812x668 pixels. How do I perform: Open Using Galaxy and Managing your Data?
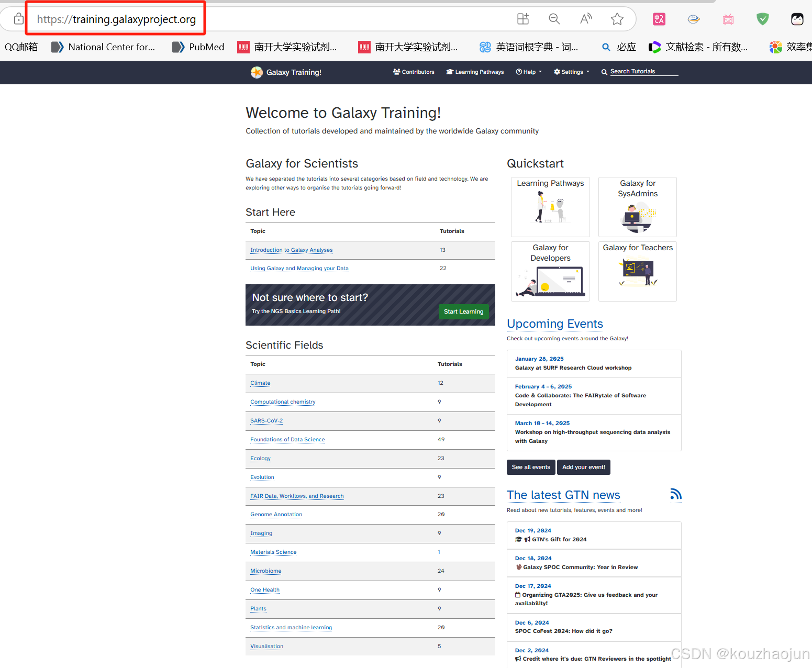299,269
